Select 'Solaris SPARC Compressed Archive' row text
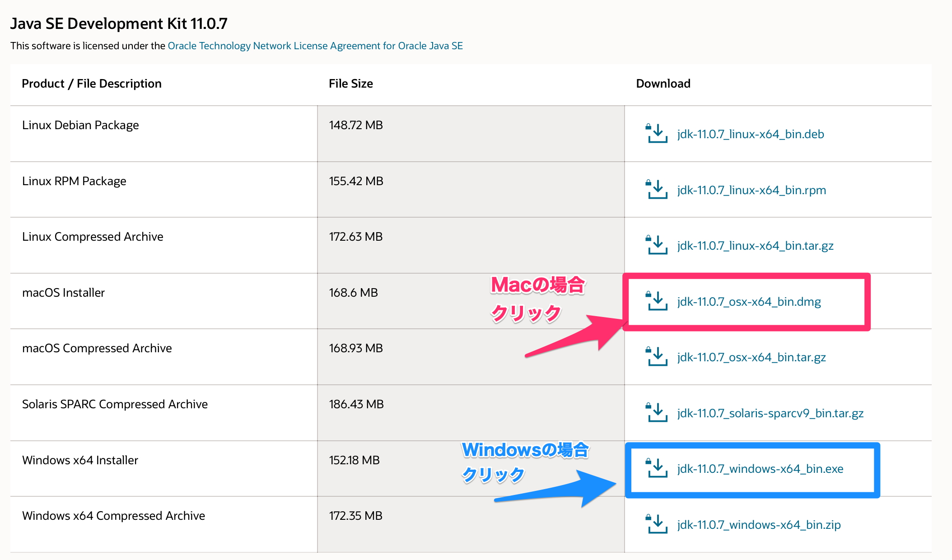952x560 pixels. pyautogui.click(x=115, y=404)
